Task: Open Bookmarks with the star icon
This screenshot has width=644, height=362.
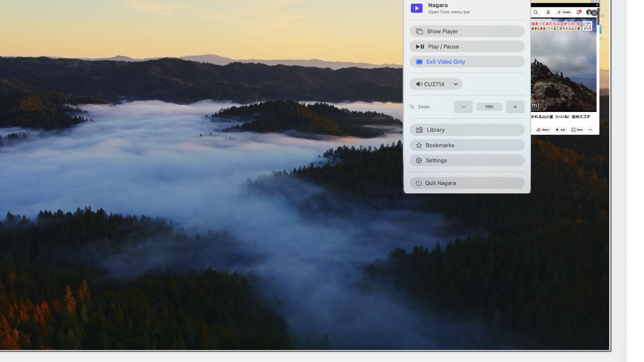Action: (467, 145)
